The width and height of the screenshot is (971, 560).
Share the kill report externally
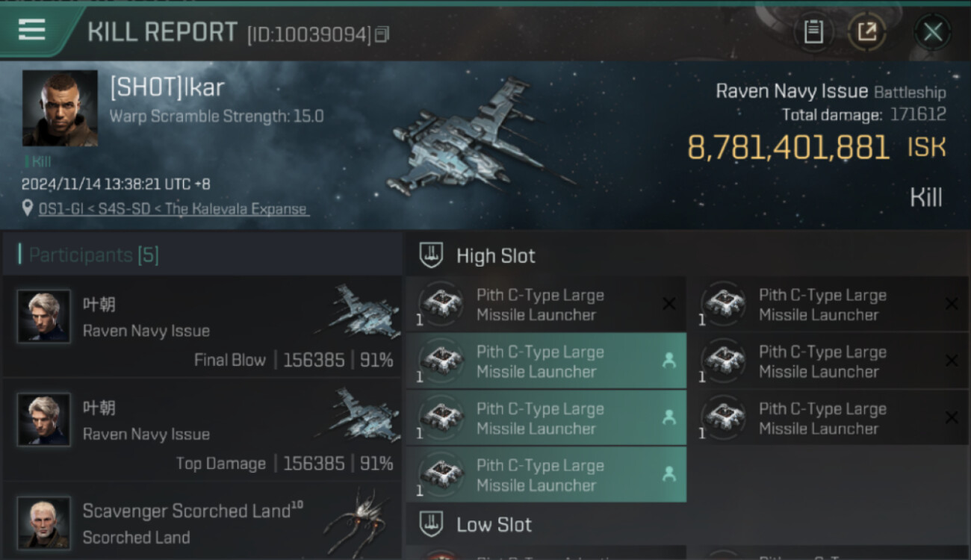867,32
